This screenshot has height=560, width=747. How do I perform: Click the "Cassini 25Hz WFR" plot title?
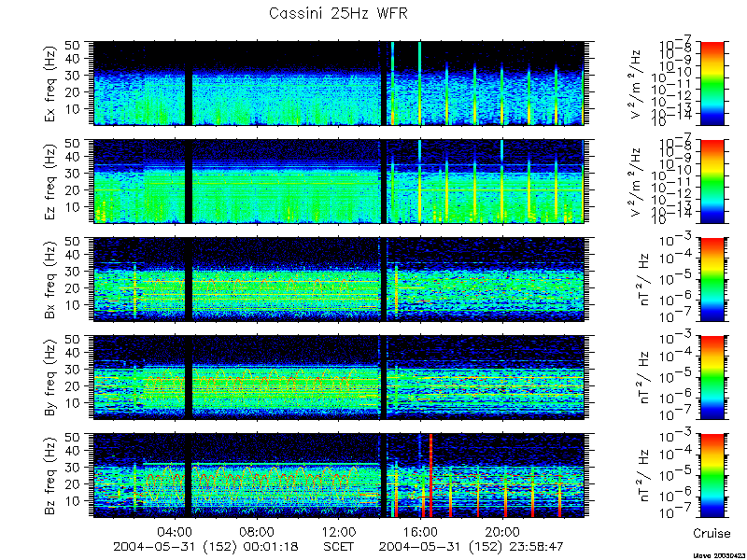(338, 13)
